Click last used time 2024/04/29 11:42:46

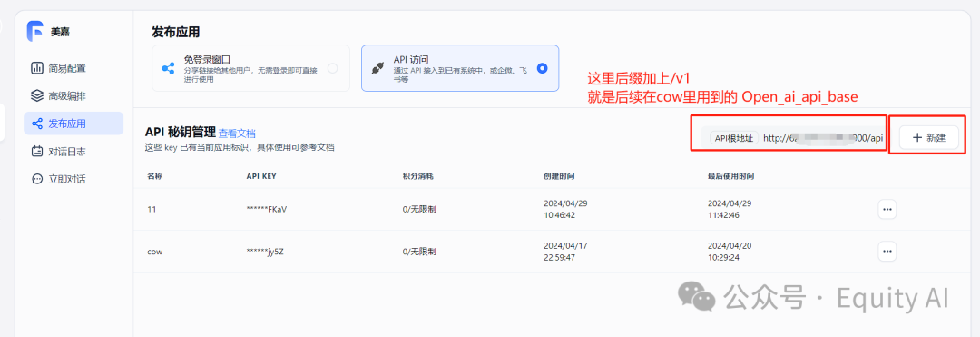pos(730,210)
